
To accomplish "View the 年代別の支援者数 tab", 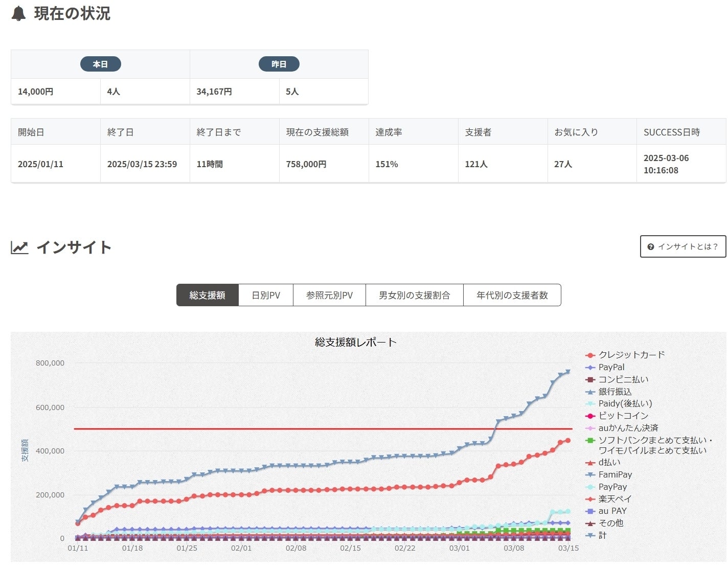I will (512, 296).
